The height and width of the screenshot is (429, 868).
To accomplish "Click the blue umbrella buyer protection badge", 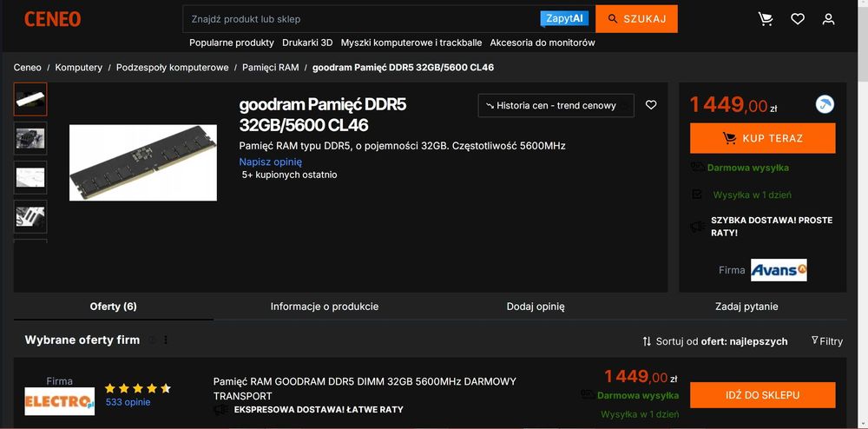I will click(x=825, y=104).
